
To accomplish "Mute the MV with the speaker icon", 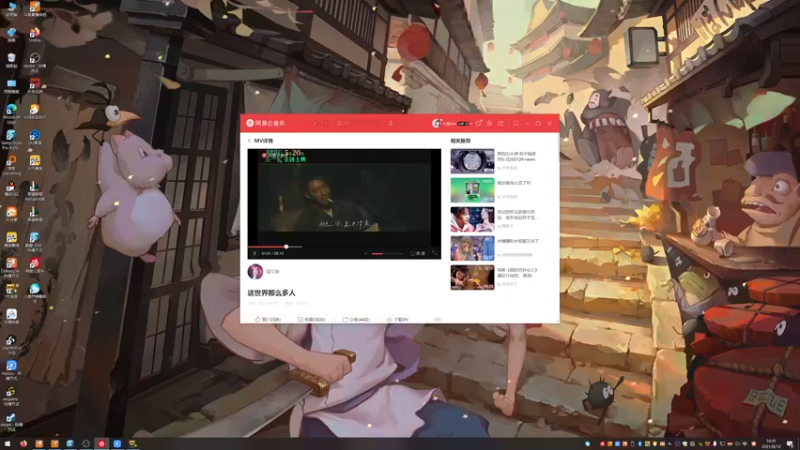I will tap(366, 254).
